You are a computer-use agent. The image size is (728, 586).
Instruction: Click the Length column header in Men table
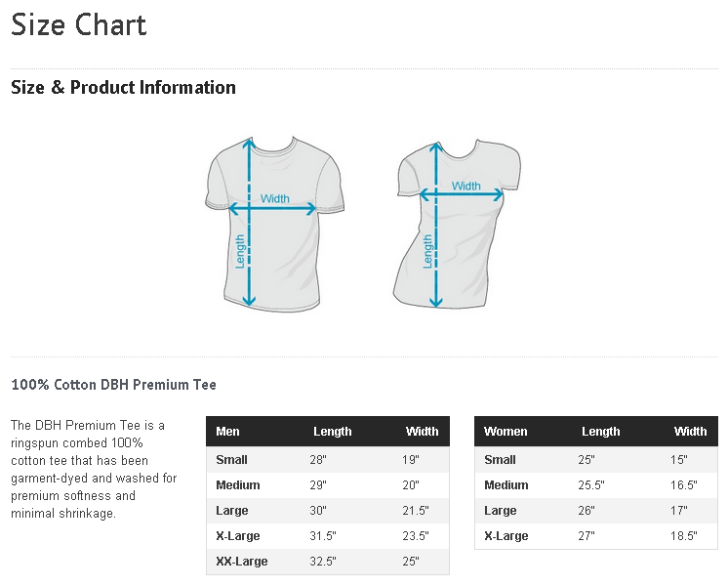(332, 432)
